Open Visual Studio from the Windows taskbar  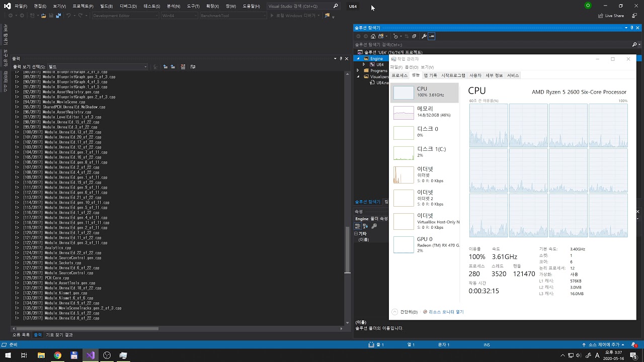pyautogui.click(x=90, y=355)
